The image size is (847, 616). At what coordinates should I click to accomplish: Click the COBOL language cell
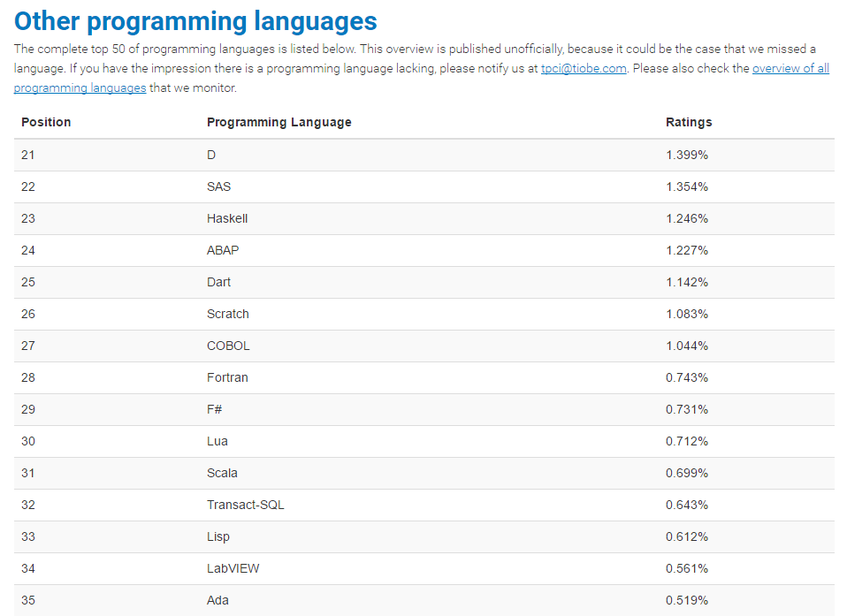click(x=228, y=346)
